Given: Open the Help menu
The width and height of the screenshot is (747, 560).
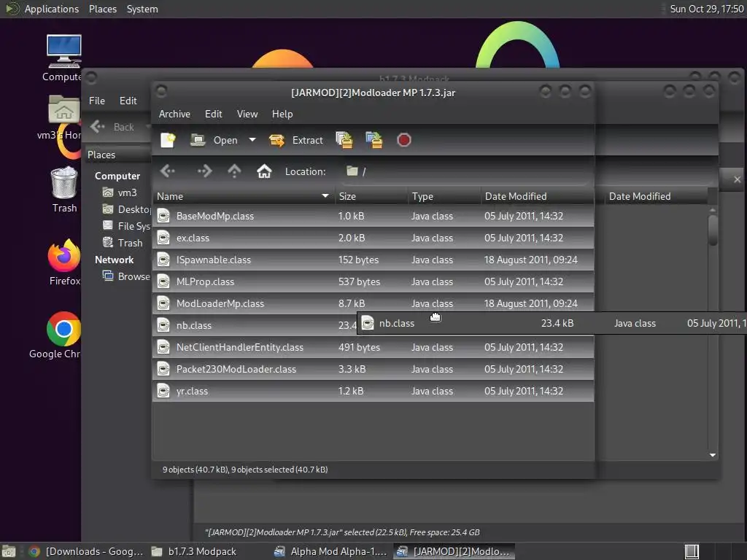Looking at the screenshot, I should coord(282,114).
